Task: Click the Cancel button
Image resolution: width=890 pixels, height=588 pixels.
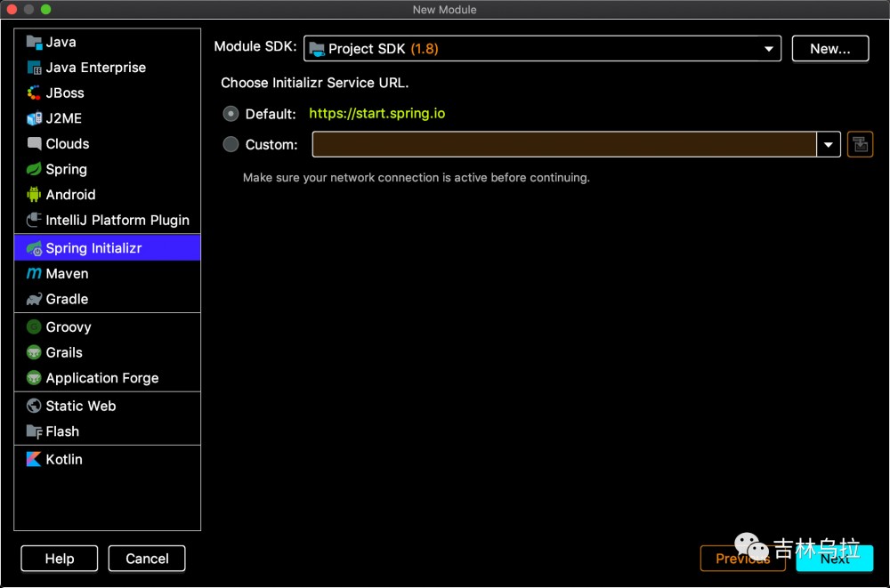Action: 147,559
